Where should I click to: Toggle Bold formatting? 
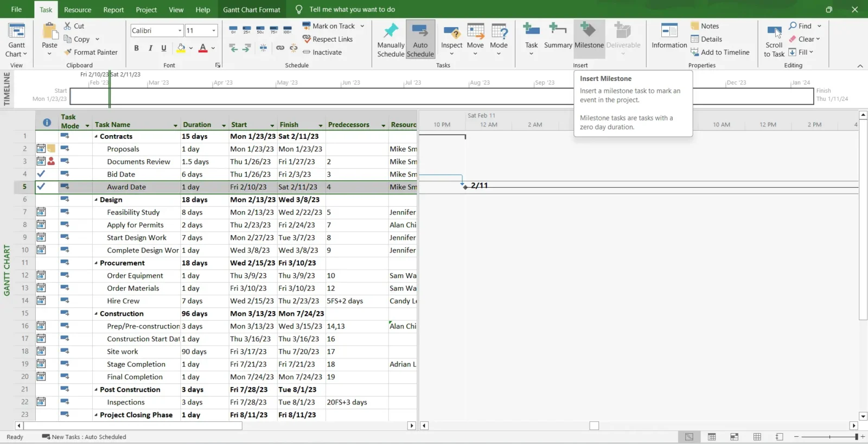(x=137, y=48)
